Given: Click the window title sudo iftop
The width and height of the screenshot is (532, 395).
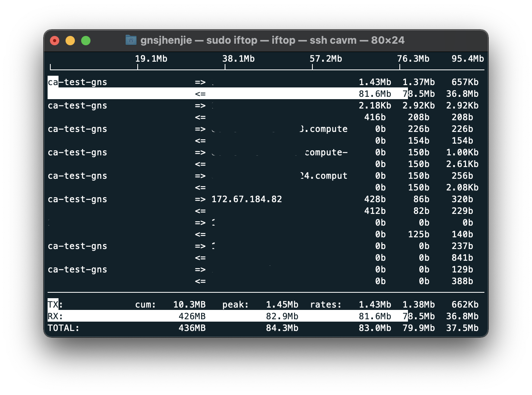Looking at the screenshot, I should [x=232, y=40].
